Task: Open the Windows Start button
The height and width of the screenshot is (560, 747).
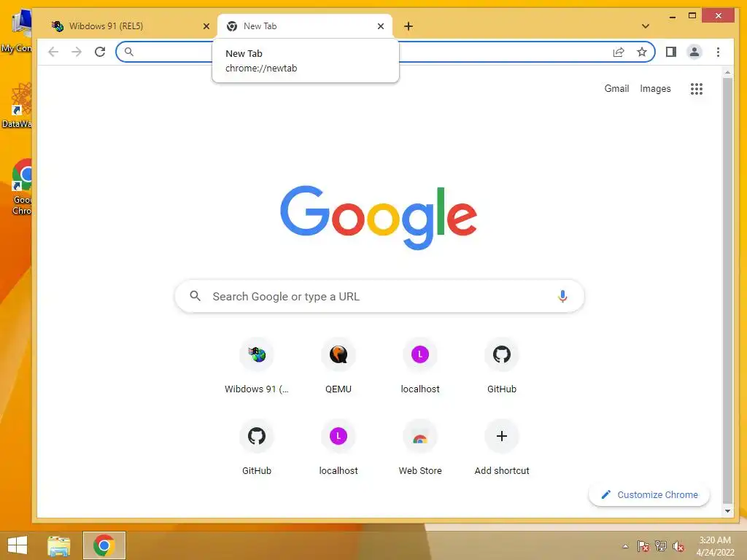Action: coord(18,545)
